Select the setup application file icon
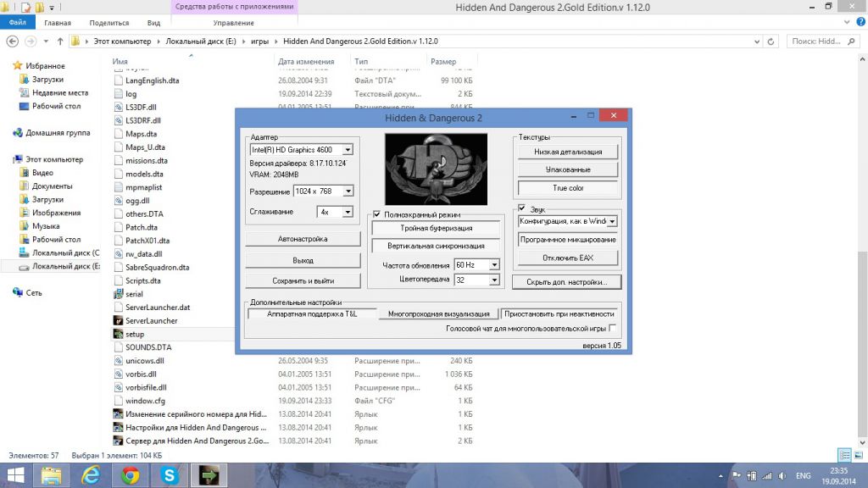This screenshot has height=488, width=868. click(x=118, y=335)
